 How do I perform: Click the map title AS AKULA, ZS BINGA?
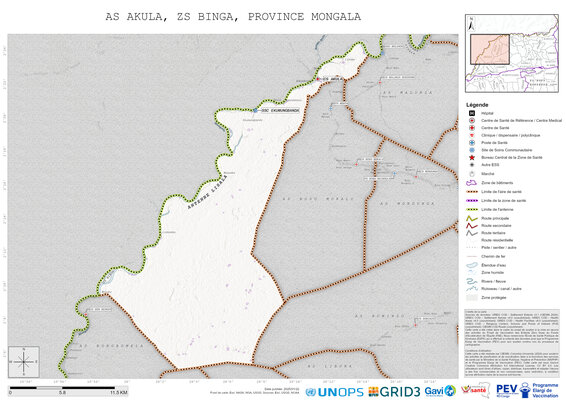[233, 17]
